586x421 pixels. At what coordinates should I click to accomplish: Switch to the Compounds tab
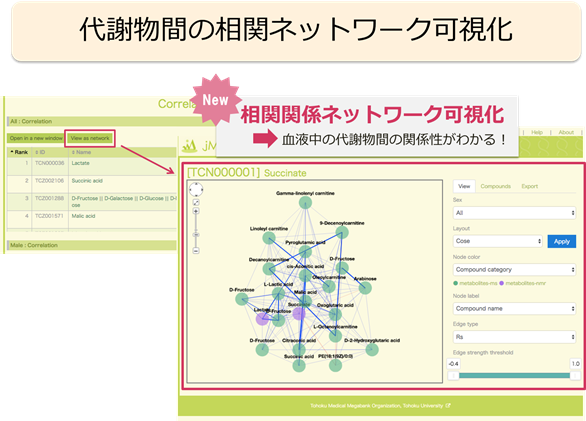(496, 186)
